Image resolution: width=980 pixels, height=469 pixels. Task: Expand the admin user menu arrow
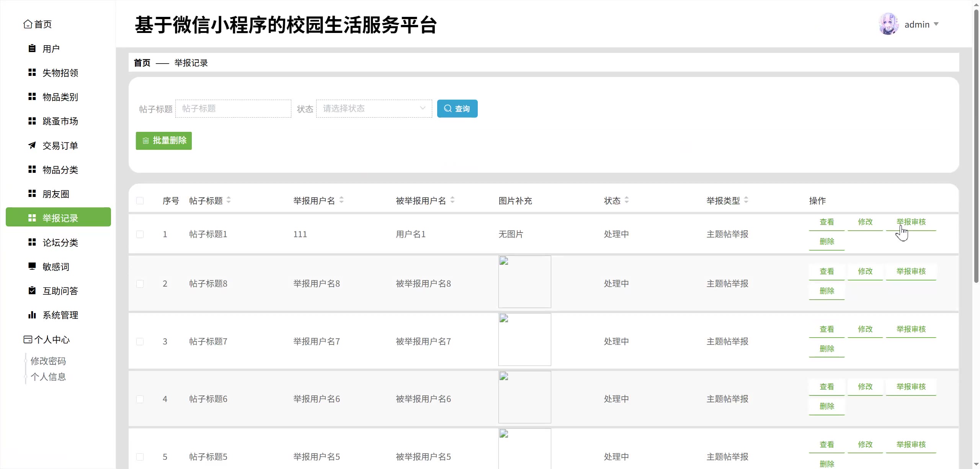click(936, 24)
